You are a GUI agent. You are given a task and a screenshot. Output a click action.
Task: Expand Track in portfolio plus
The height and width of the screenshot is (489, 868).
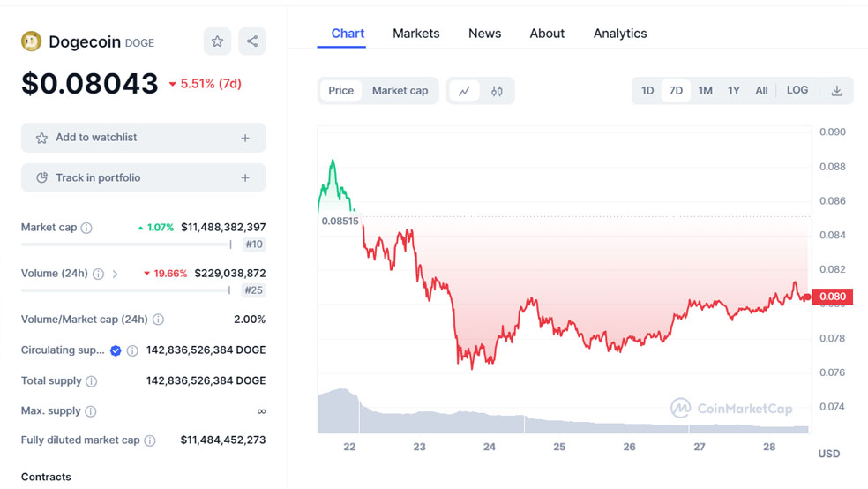[x=245, y=178]
